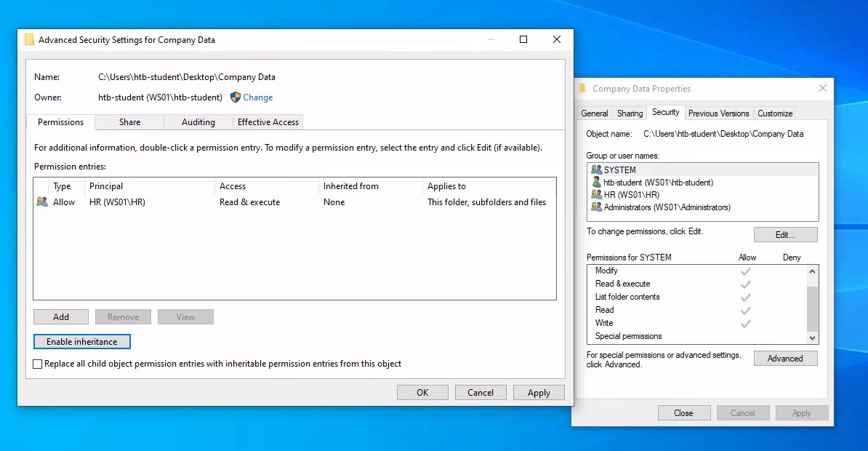Sort entries by Principal column header
Image resolution: width=868 pixels, height=451 pixels.
pyautogui.click(x=106, y=186)
